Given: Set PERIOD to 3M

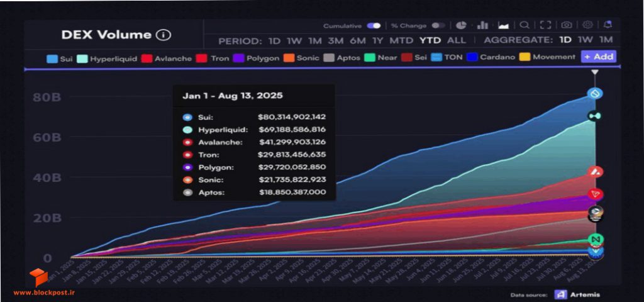Looking at the screenshot, I should [336, 41].
